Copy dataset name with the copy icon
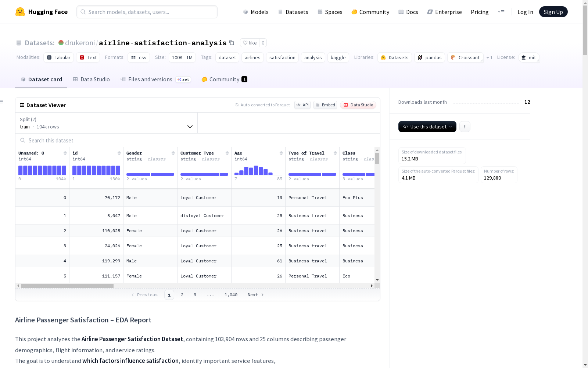Image resolution: width=588 pixels, height=368 pixels. pyautogui.click(x=232, y=43)
